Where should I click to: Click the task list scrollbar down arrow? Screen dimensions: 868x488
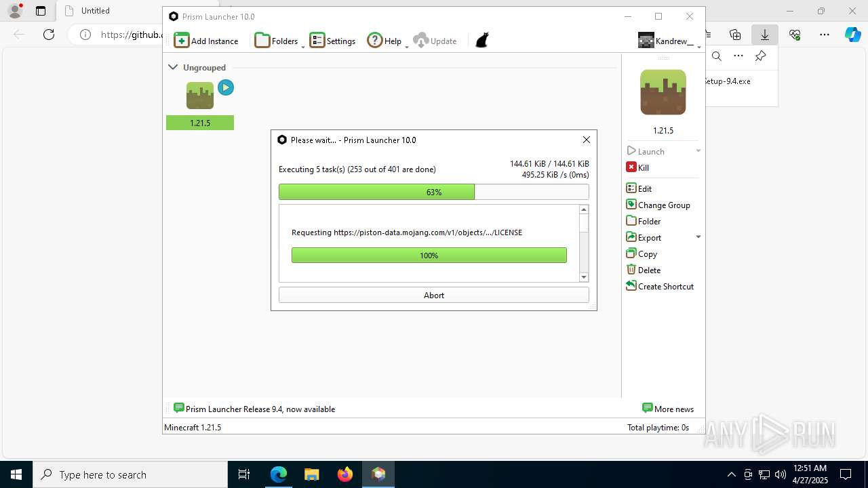tap(584, 277)
